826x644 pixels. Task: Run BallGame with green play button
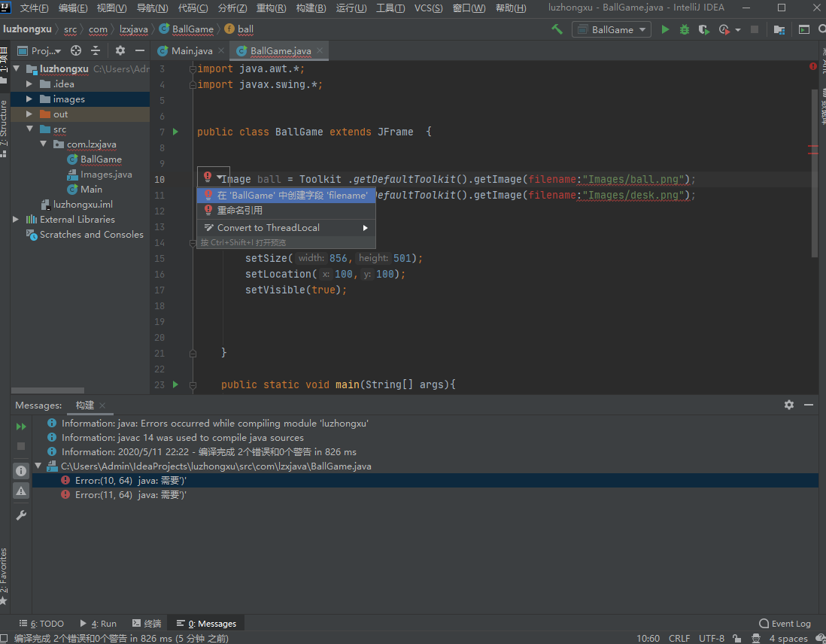pyautogui.click(x=665, y=29)
